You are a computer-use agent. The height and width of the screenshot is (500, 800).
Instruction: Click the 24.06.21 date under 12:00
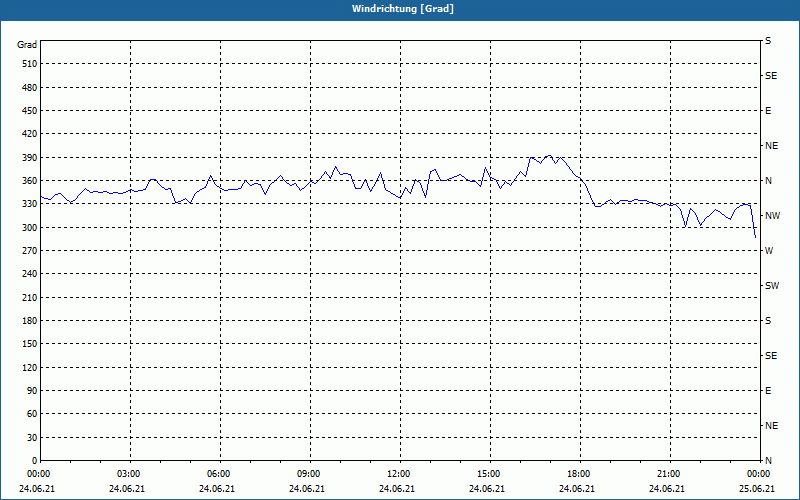(x=397, y=489)
